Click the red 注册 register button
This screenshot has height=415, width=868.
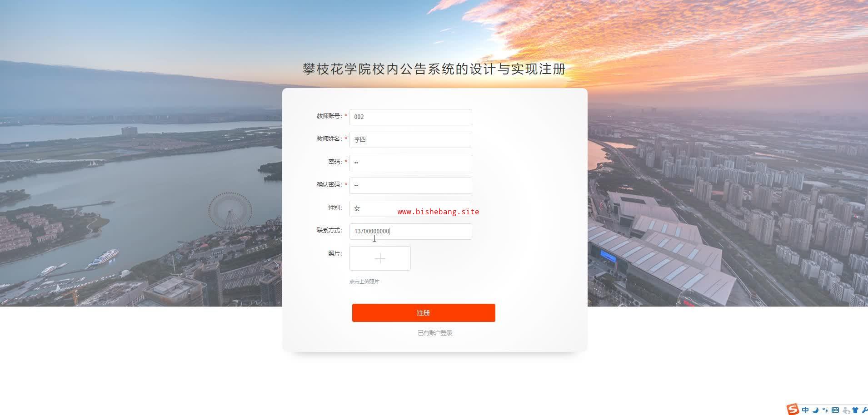424,313
